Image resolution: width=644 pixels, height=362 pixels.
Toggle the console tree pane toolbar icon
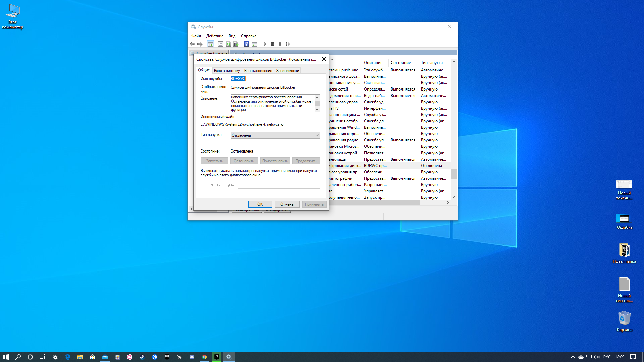210,44
